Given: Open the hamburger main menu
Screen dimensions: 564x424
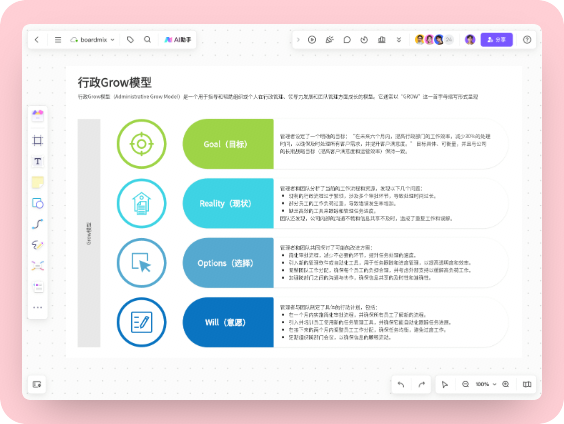Looking at the screenshot, I should pos(58,40).
